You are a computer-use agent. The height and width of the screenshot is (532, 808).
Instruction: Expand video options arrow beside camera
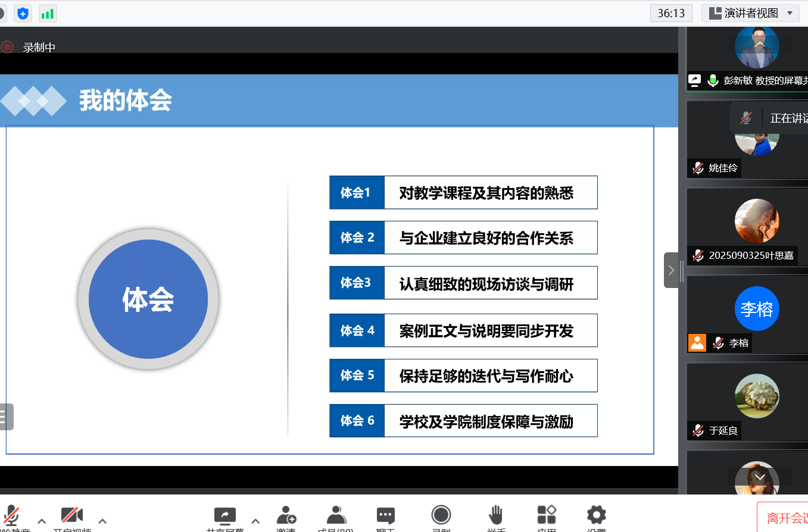point(102,521)
